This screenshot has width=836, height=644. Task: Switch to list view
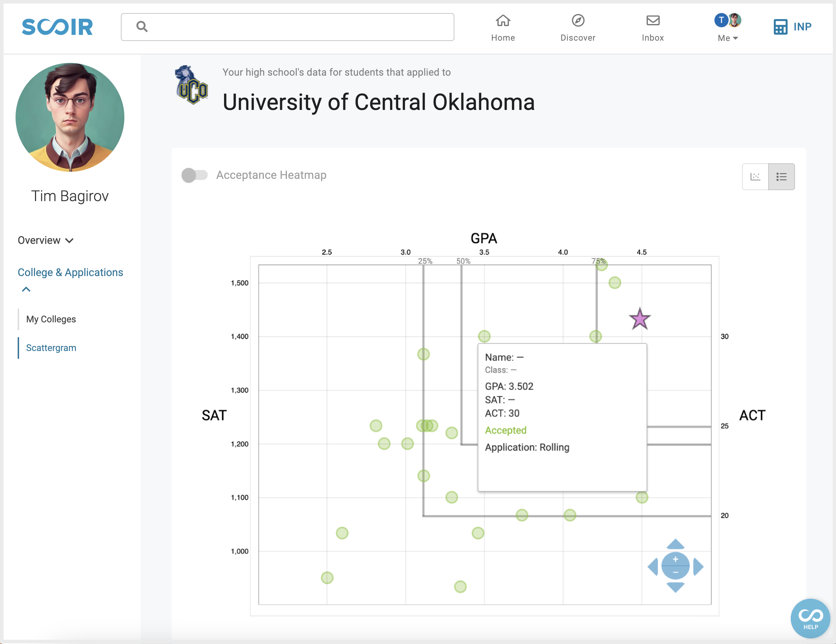pyautogui.click(x=781, y=176)
